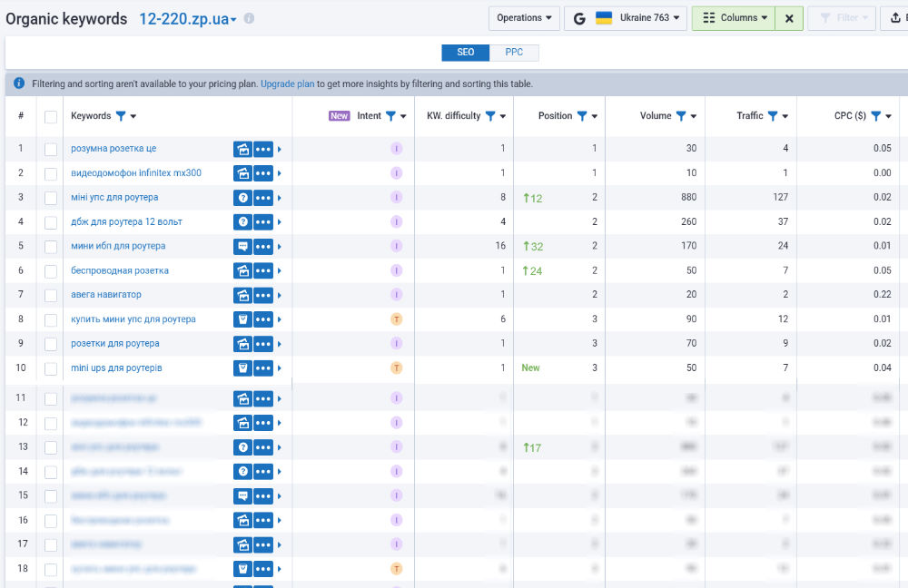This screenshot has height=588, width=908.
Task: Open keyword link 'розетки для роутера'
Action: [115, 343]
